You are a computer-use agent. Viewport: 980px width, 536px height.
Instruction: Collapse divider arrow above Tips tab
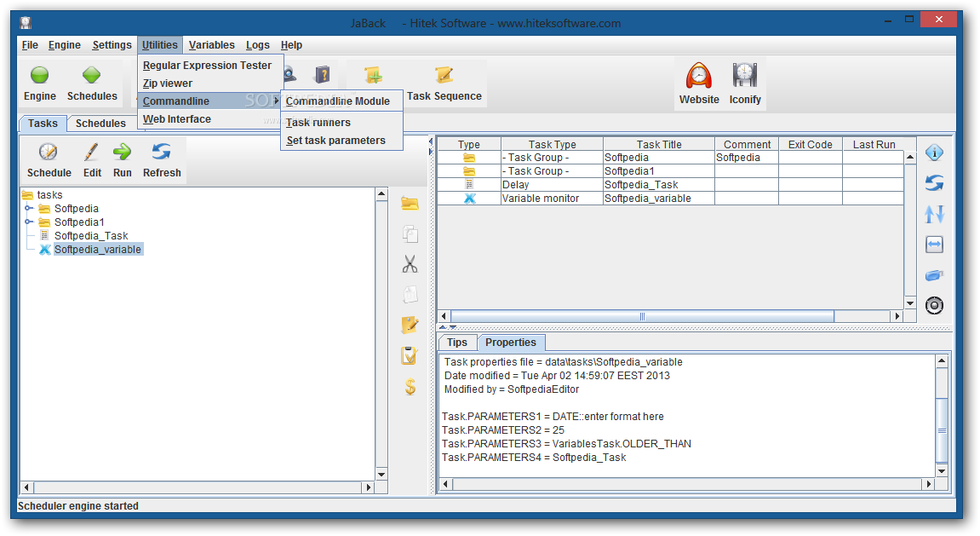coord(443,327)
